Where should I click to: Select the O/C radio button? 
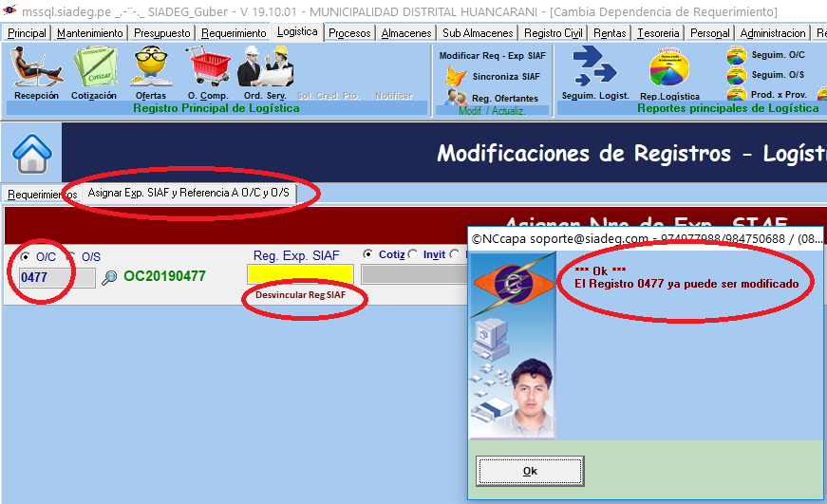click(25, 256)
